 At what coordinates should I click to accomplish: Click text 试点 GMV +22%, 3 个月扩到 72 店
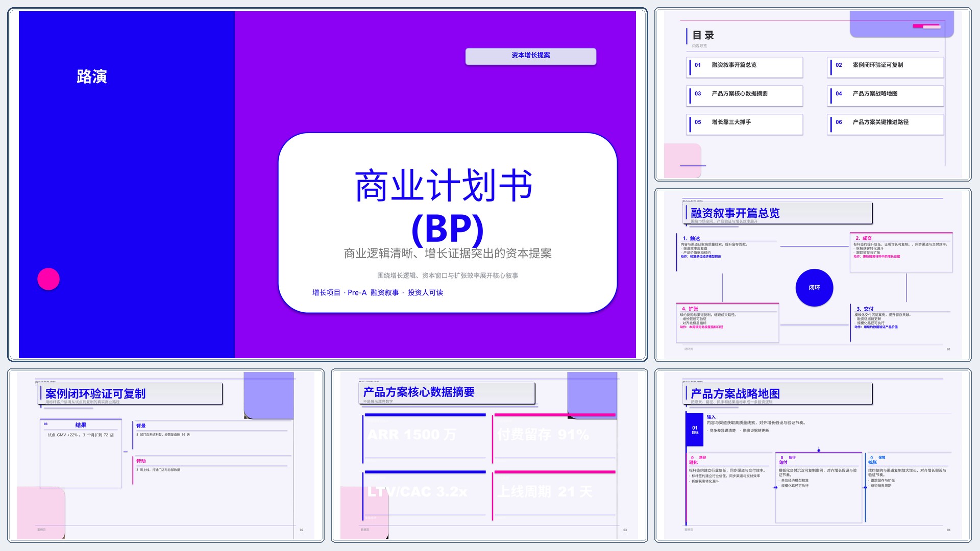[81, 435]
